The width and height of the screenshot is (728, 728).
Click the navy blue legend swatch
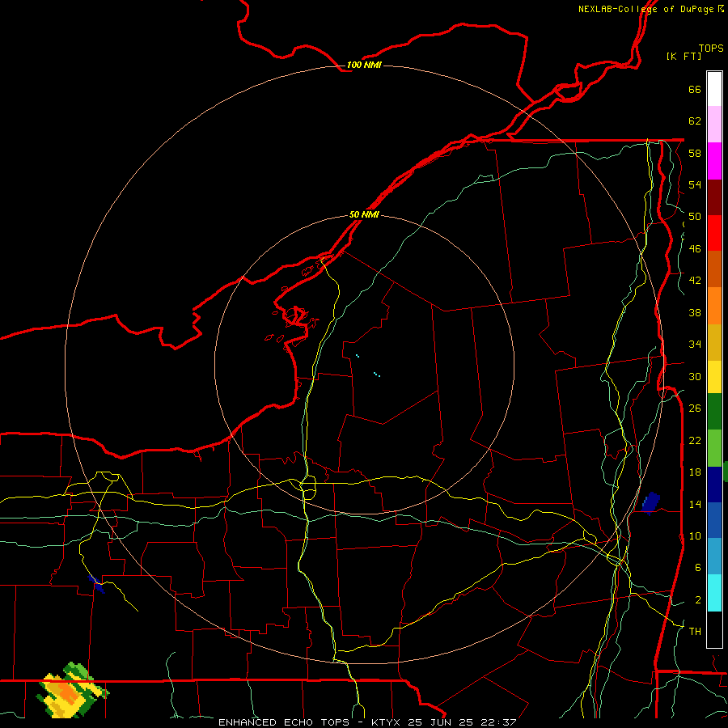click(714, 485)
